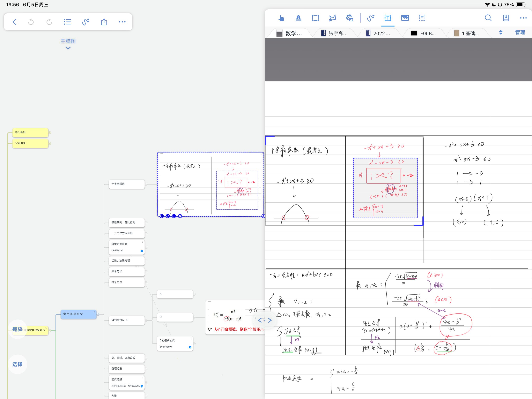Select the 十字相乘法 mind map node
This screenshot has height=399, width=532.
127,184
